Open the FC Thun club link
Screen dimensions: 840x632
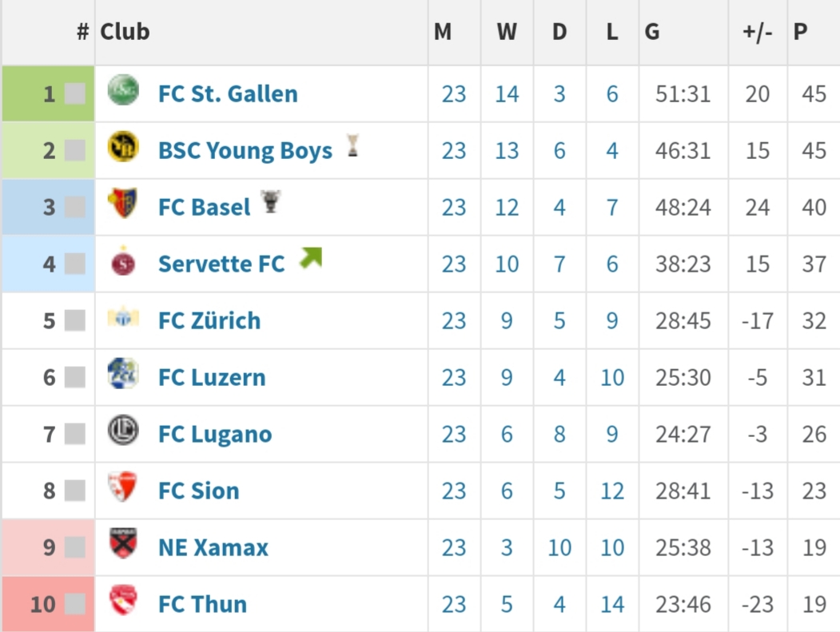click(202, 604)
